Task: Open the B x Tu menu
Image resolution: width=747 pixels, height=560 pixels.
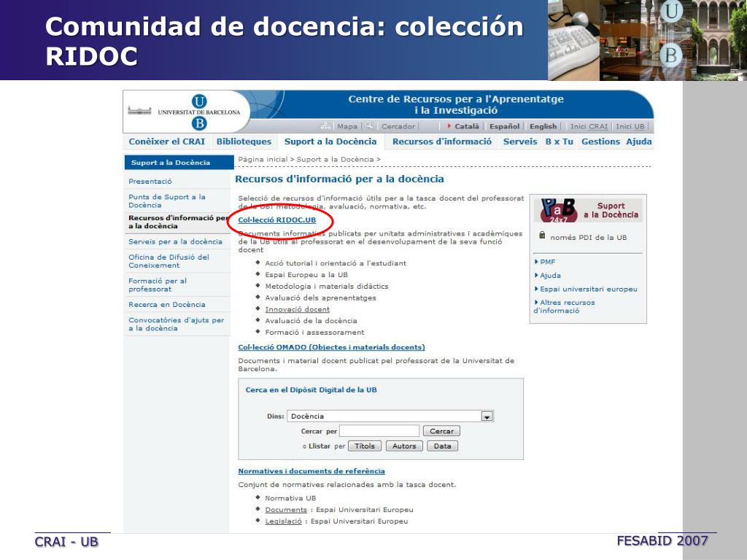Action: point(560,141)
